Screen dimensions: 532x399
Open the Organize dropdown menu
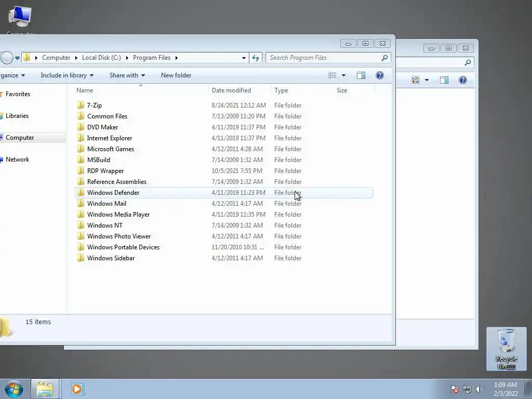12,75
